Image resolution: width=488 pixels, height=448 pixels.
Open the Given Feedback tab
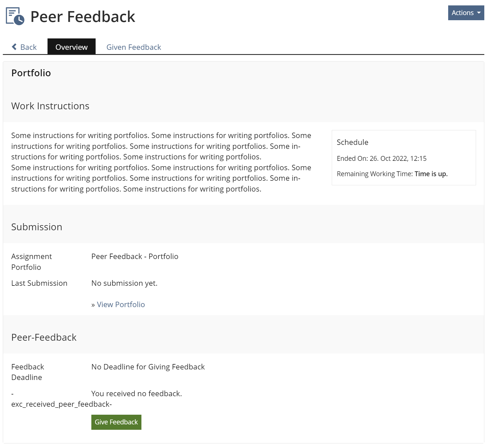(x=133, y=47)
